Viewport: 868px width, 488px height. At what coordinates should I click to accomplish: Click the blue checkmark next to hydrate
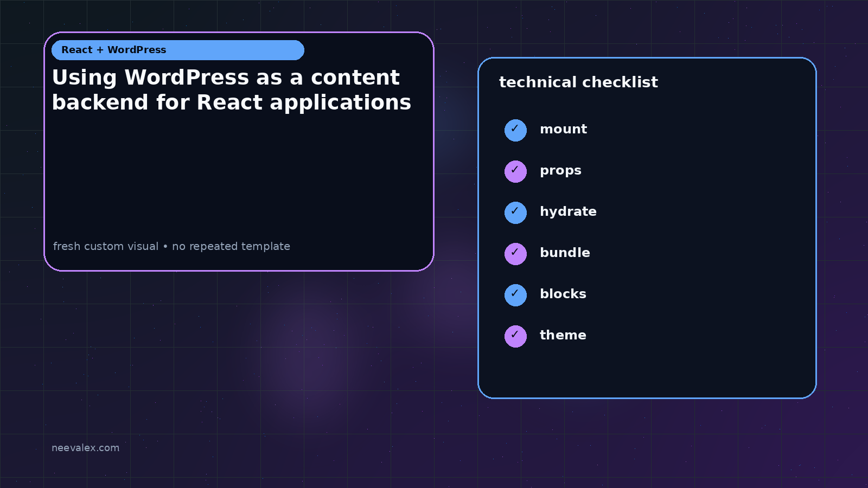(515, 213)
